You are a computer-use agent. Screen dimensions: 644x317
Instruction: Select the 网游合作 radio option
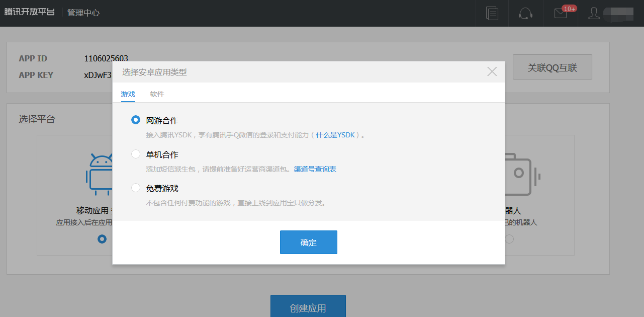click(136, 120)
